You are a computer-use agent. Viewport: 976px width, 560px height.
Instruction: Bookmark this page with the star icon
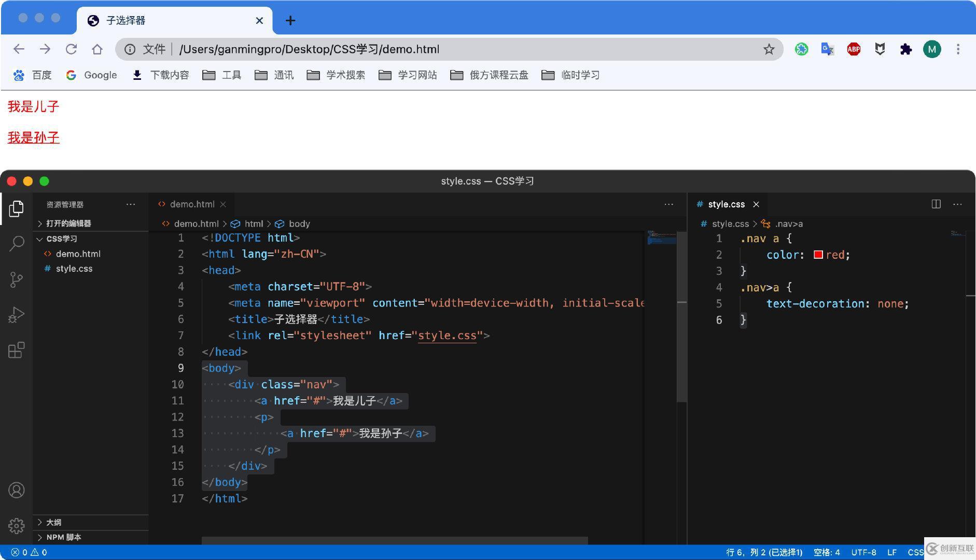[x=769, y=49]
